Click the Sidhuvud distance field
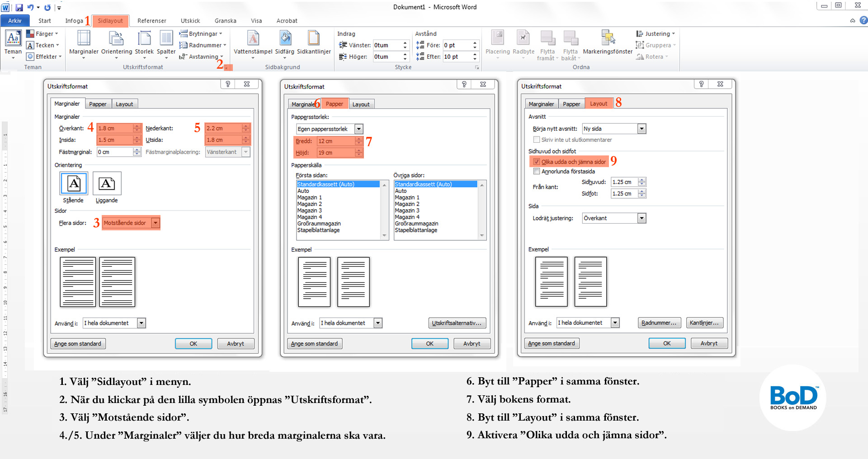868x459 pixels. pos(624,182)
